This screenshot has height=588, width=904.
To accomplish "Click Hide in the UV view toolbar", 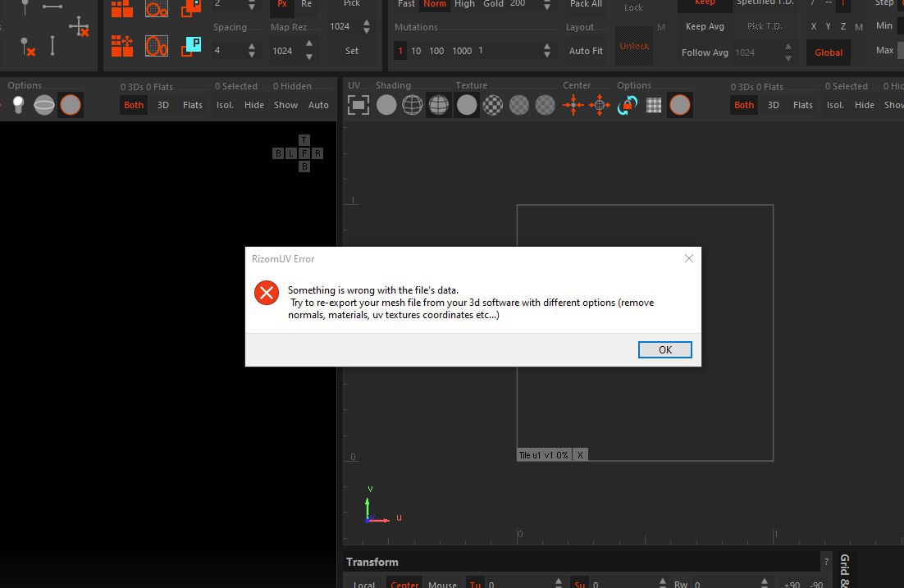I will (x=865, y=105).
